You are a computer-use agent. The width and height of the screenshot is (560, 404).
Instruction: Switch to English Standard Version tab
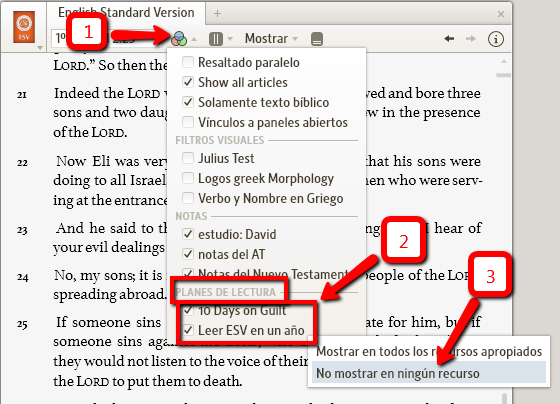coord(126,13)
